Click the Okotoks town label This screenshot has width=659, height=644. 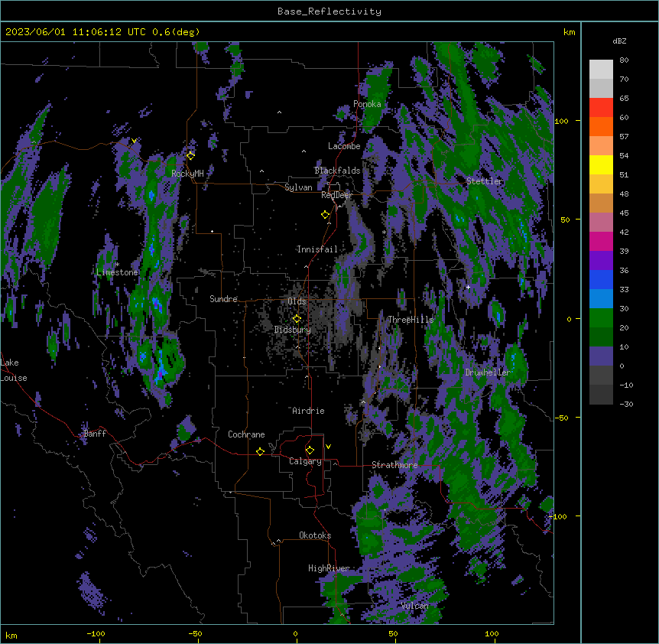pos(315,535)
